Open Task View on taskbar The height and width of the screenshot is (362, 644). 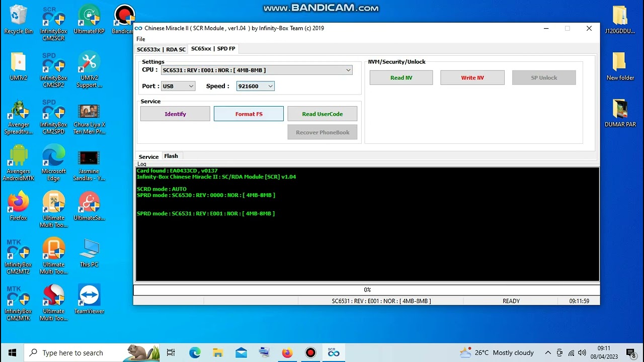(x=171, y=352)
